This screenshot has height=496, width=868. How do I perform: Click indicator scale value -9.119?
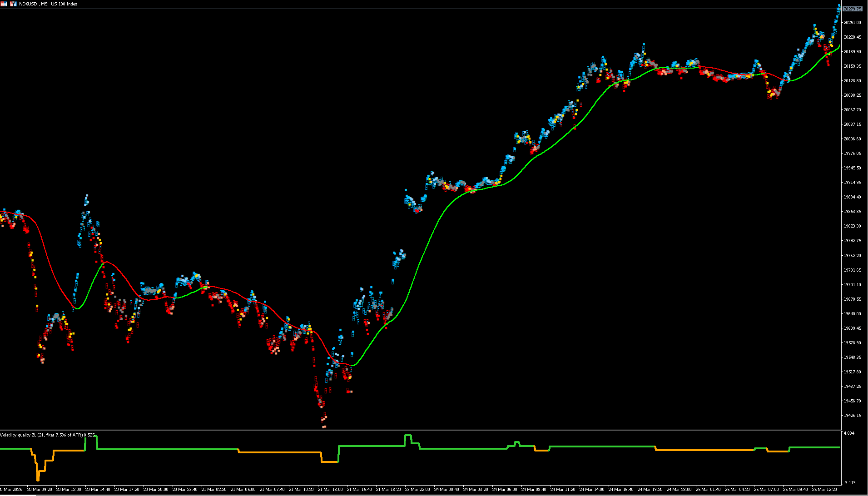(849, 482)
